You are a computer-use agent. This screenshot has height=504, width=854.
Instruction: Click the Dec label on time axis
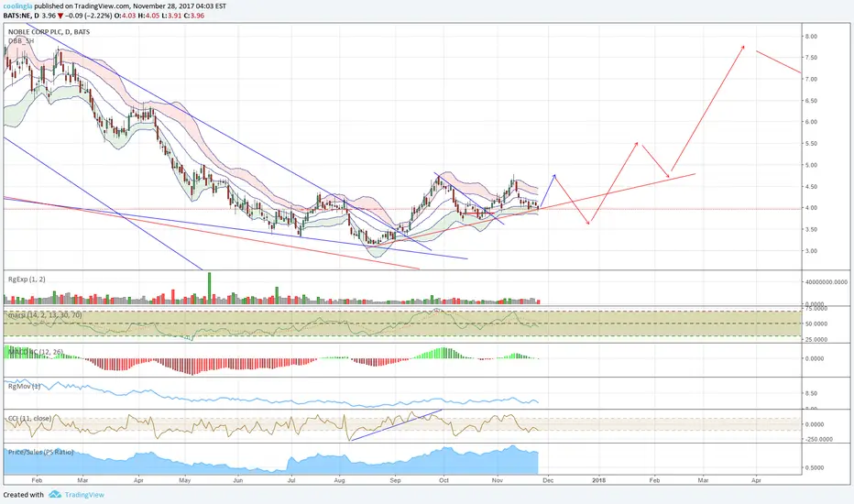pyautogui.click(x=549, y=480)
